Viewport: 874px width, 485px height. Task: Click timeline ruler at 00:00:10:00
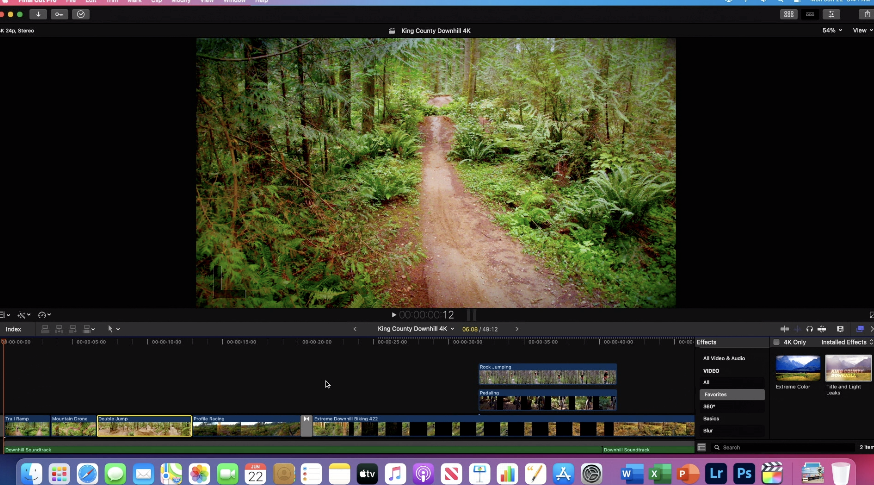(166, 342)
